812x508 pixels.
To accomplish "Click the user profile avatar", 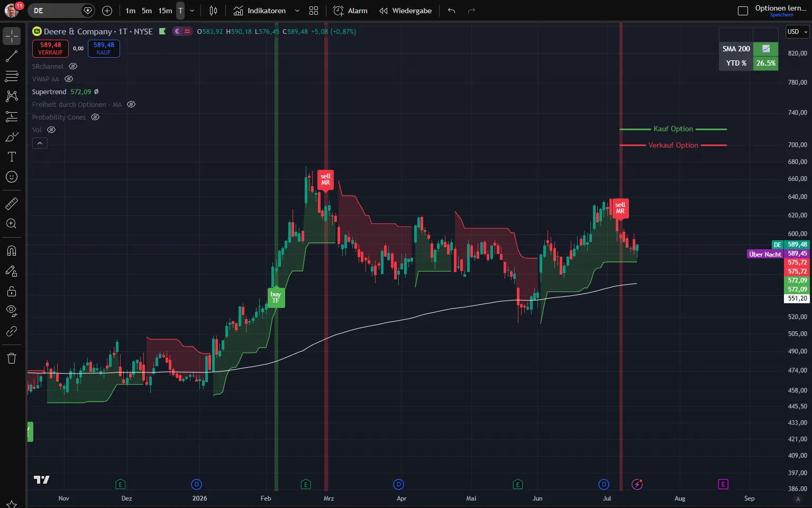I will click(x=12, y=10).
